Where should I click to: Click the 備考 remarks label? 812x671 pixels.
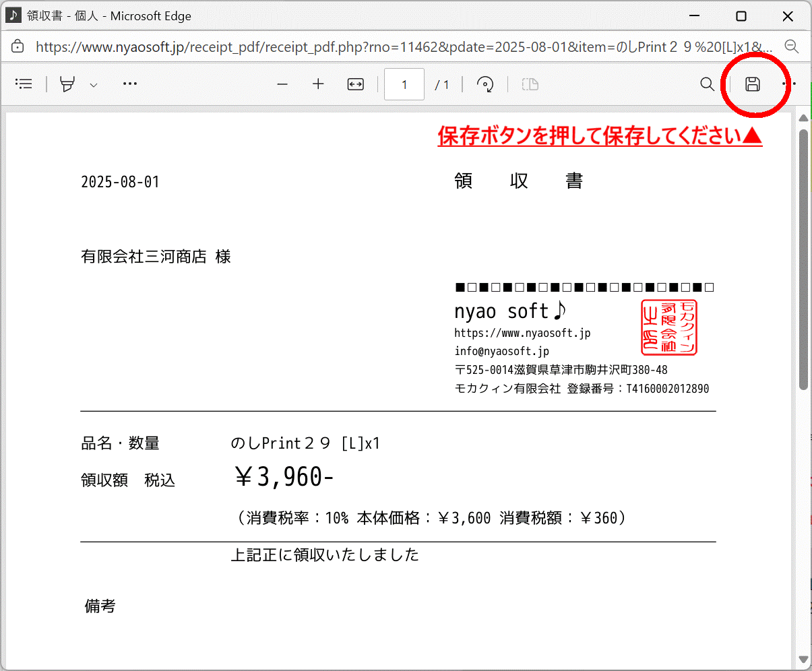tap(100, 606)
